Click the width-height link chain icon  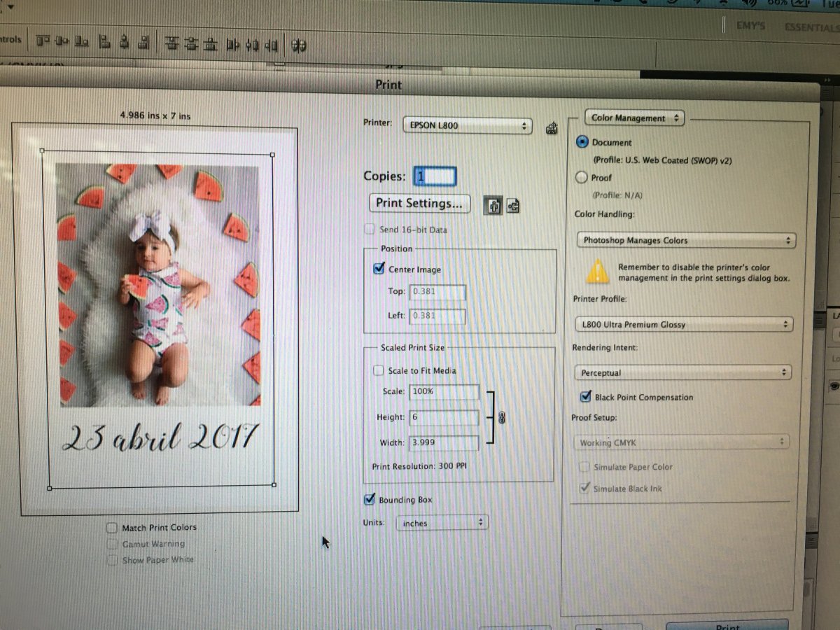pos(501,418)
